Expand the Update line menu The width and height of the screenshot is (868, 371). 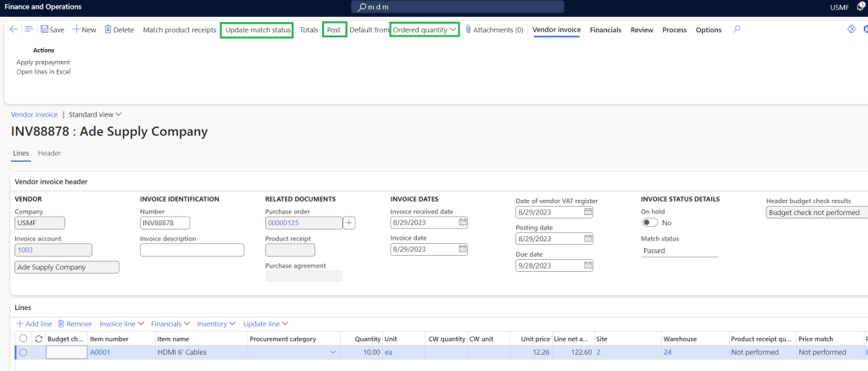(x=267, y=324)
